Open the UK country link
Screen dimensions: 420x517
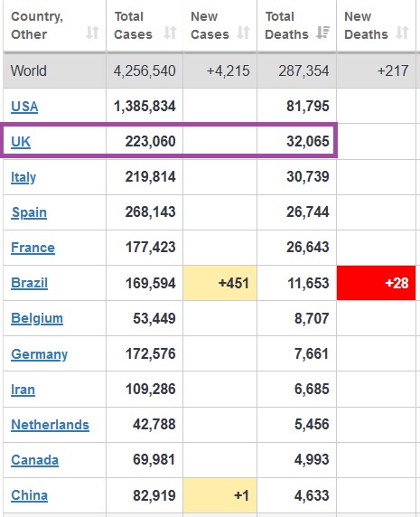[21, 142]
